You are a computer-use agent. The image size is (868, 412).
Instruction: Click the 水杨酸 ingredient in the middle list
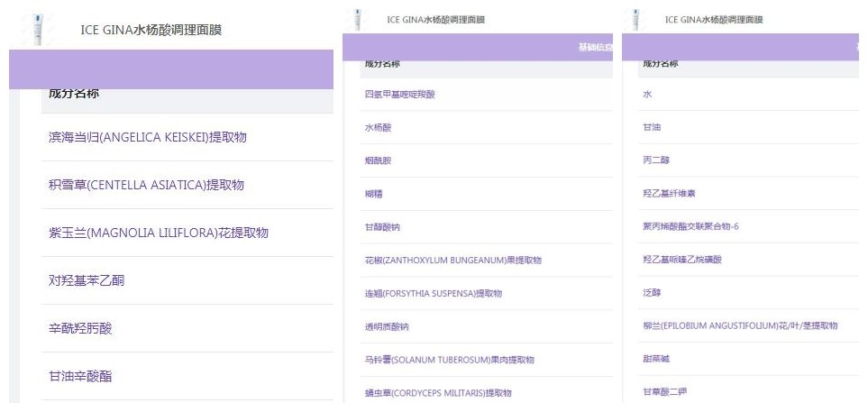tap(378, 127)
